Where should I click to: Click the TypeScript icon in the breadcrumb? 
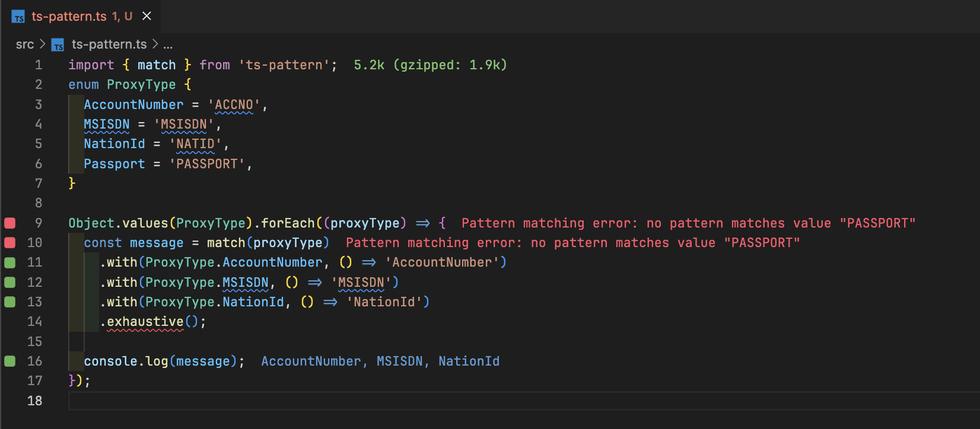click(58, 45)
